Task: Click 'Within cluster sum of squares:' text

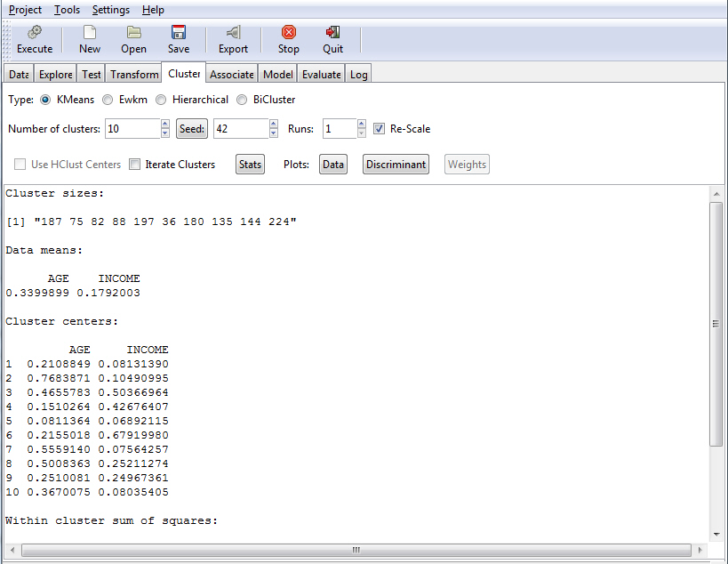Action: click(111, 520)
